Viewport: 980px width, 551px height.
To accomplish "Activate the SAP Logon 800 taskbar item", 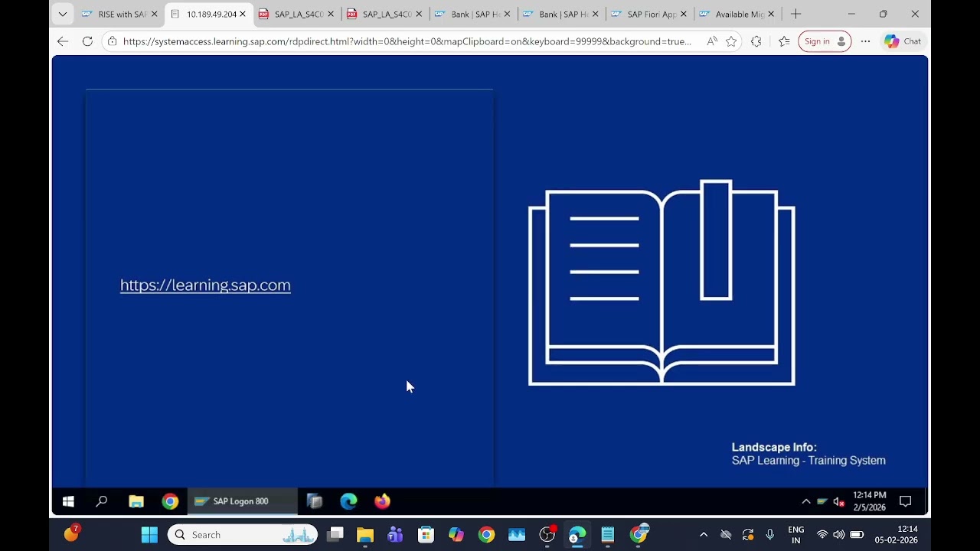I will point(242,501).
